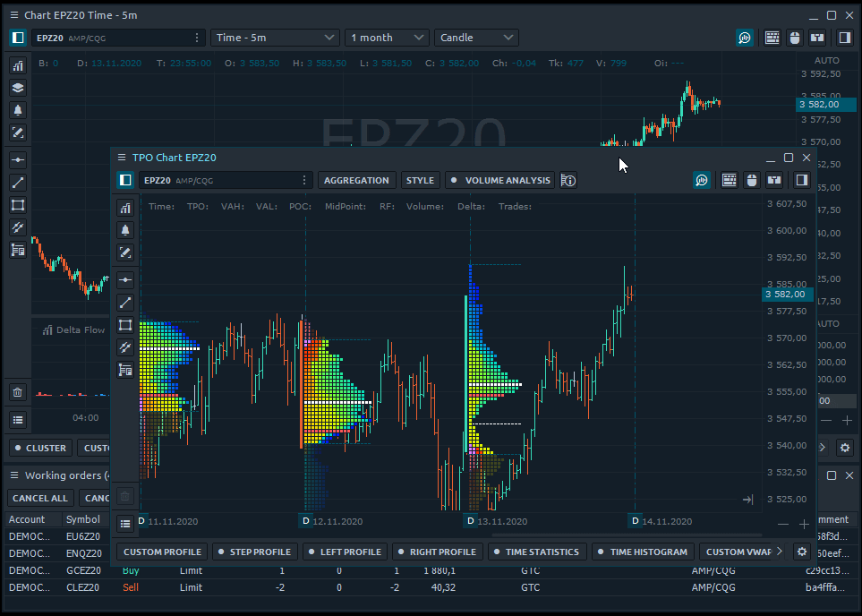This screenshot has width=862, height=616.
Task: Toggle the Cluster option in main chart
Action: pyautogui.click(x=40, y=448)
